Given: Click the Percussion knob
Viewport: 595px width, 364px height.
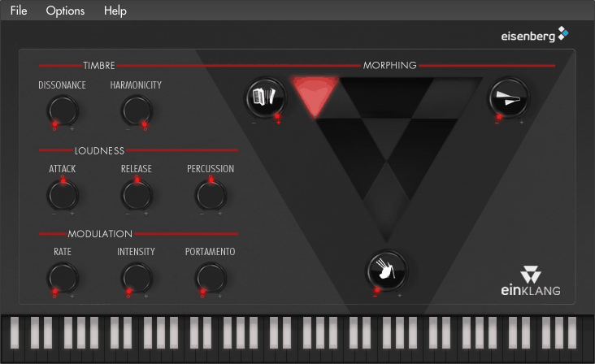Looking at the screenshot, I should point(211,195).
